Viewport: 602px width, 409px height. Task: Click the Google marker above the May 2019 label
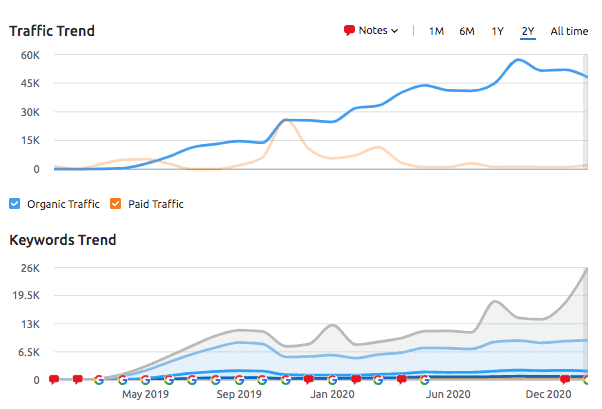146,380
